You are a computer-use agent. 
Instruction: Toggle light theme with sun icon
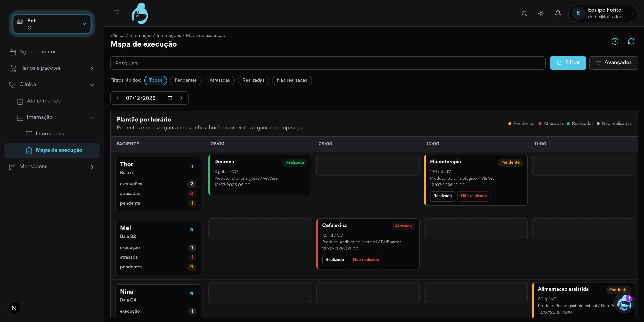pyautogui.click(x=541, y=13)
